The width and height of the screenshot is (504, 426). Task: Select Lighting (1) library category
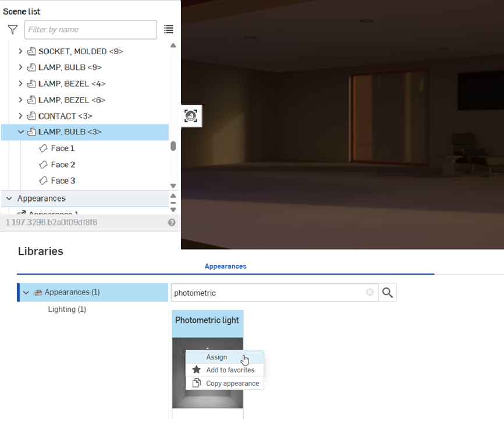(67, 310)
